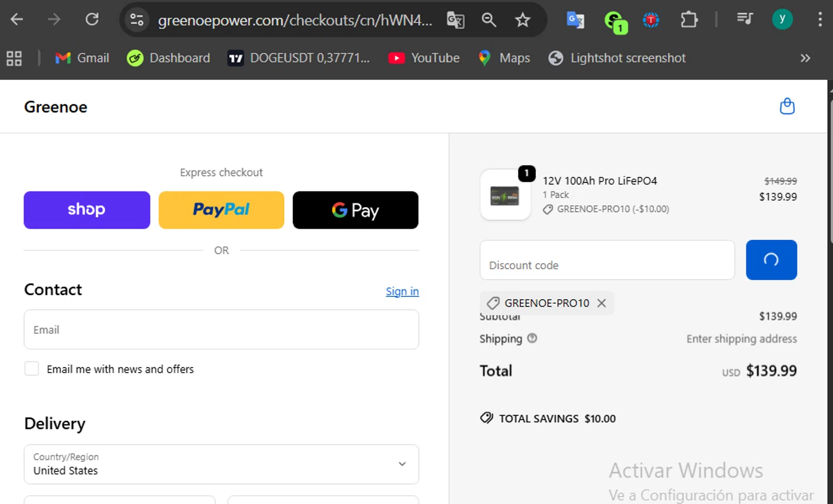Click the address bar URL

(x=295, y=21)
